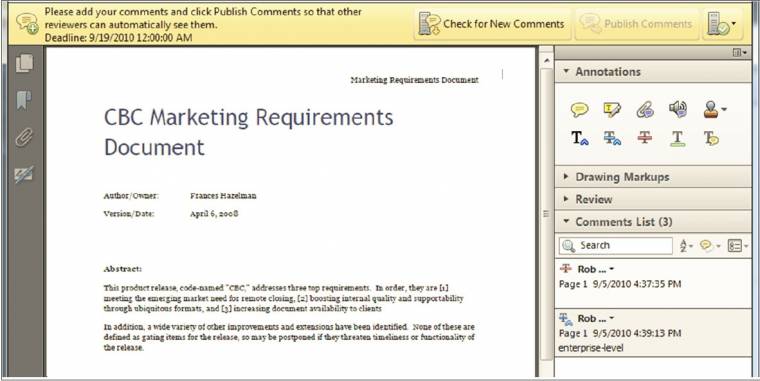Open the Attachments panel in left sidebar
Viewport: 760px width, 381px height.
pyautogui.click(x=24, y=138)
